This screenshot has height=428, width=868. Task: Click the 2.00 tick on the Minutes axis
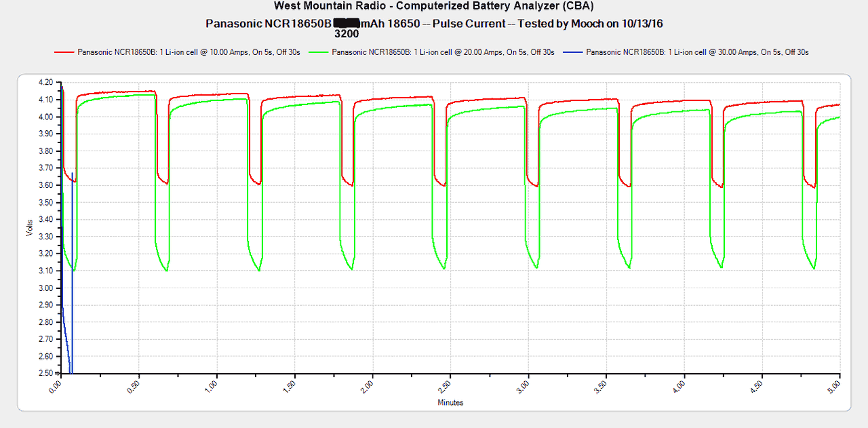(368, 386)
